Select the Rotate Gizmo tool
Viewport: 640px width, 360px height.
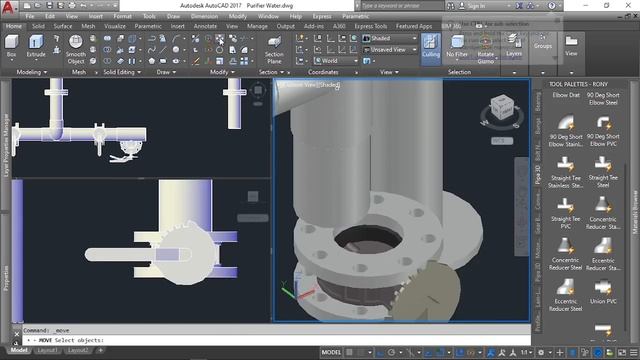click(x=486, y=49)
